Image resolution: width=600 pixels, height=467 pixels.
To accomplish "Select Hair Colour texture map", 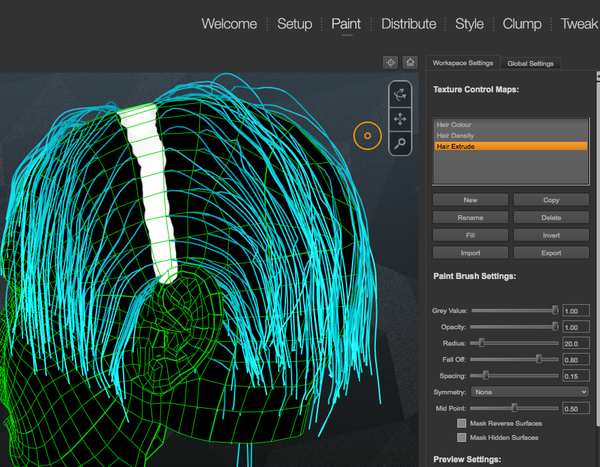I will click(x=511, y=124).
